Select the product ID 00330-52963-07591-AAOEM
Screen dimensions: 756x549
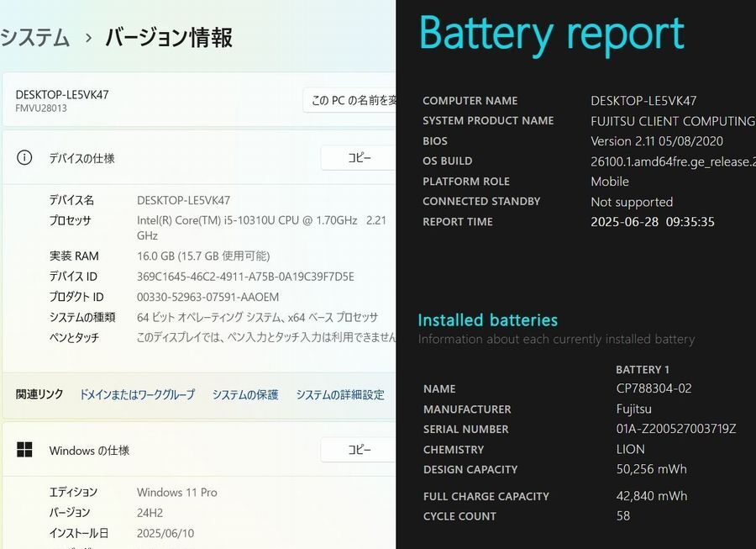[x=207, y=297]
